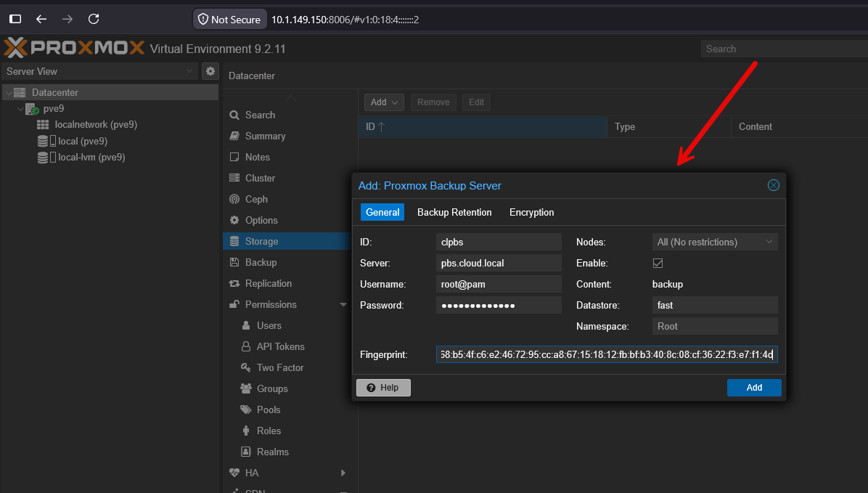
Task: Open the Server View gear settings
Action: click(x=210, y=71)
